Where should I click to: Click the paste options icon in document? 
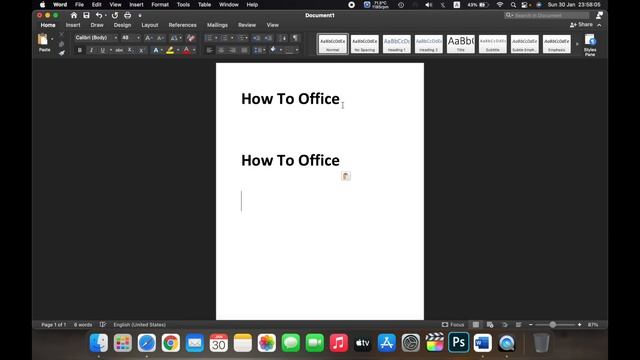(x=346, y=176)
